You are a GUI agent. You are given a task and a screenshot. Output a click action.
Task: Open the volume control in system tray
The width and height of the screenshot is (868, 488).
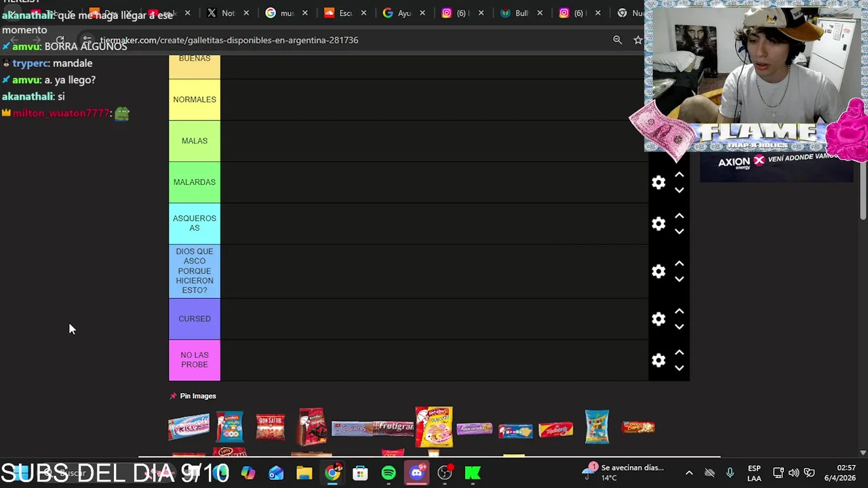[x=793, y=473]
